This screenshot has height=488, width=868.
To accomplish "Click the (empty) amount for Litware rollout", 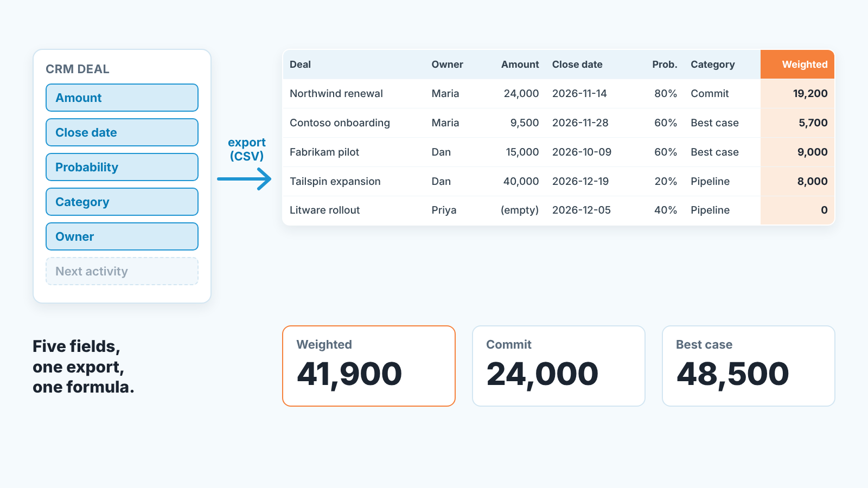I will point(520,210).
